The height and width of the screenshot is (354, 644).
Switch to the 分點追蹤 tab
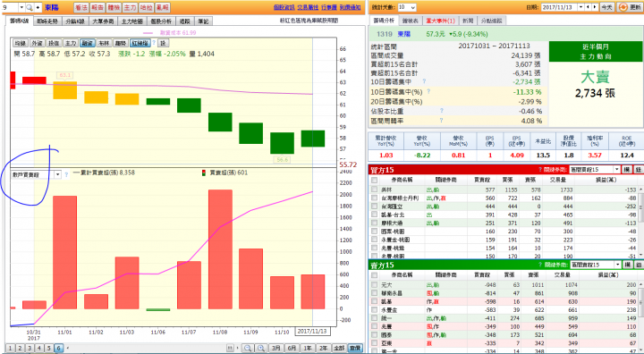point(491,21)
